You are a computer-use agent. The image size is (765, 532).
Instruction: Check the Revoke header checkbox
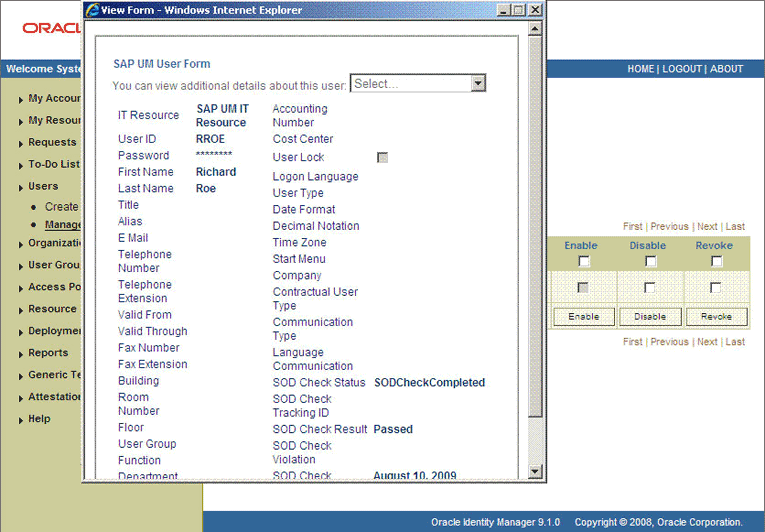pyautogui.click(x=716, y=262)
